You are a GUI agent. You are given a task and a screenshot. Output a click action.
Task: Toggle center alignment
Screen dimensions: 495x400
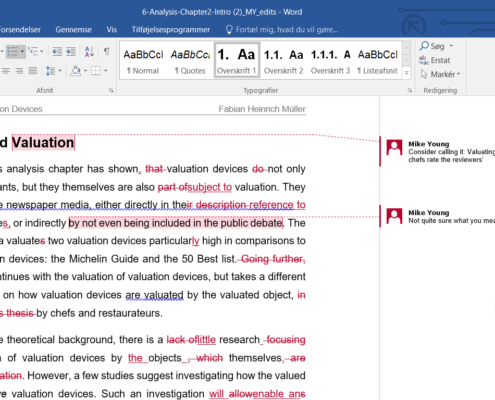point(6,71)
